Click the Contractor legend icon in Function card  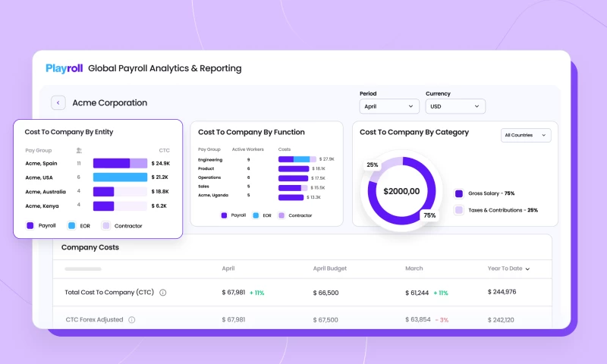[x=281, y=215]
